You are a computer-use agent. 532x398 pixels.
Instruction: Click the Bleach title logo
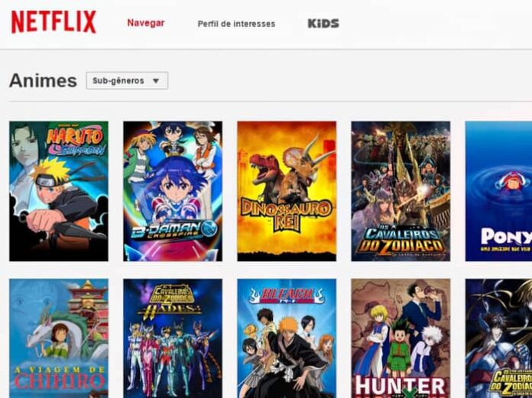point(287,296)
